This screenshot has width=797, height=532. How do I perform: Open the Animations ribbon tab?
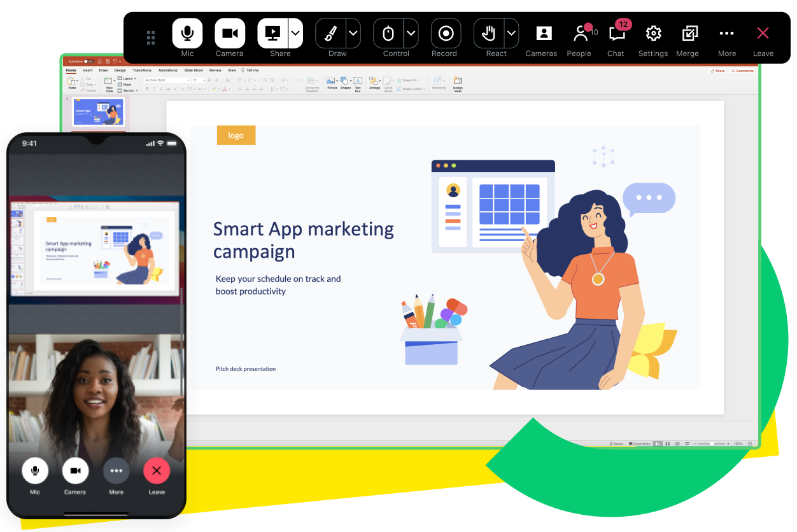(x=168, y=71)
